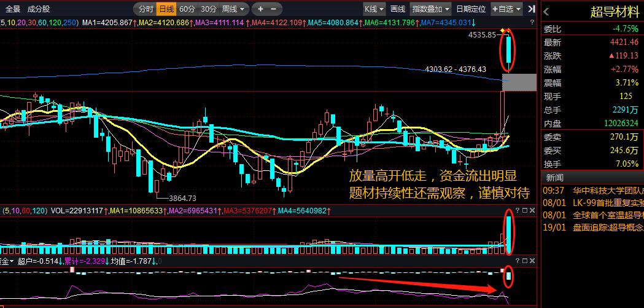Maximize the 资金 indicator panel
Screen dimensions: 644x308
coord(524,261)
